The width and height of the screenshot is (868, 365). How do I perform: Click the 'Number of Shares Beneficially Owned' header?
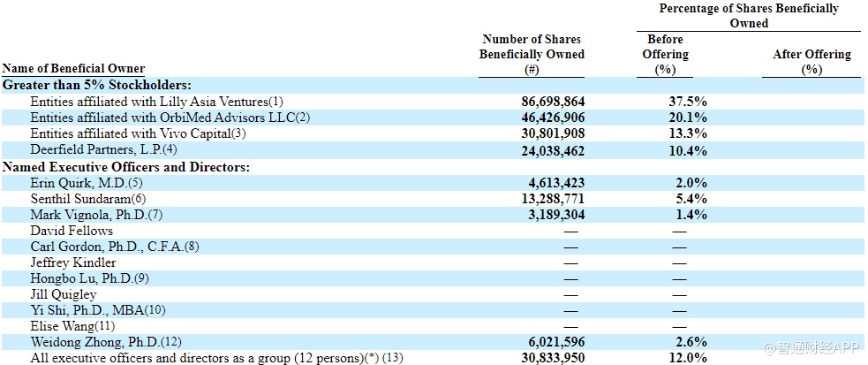[532, 54]
